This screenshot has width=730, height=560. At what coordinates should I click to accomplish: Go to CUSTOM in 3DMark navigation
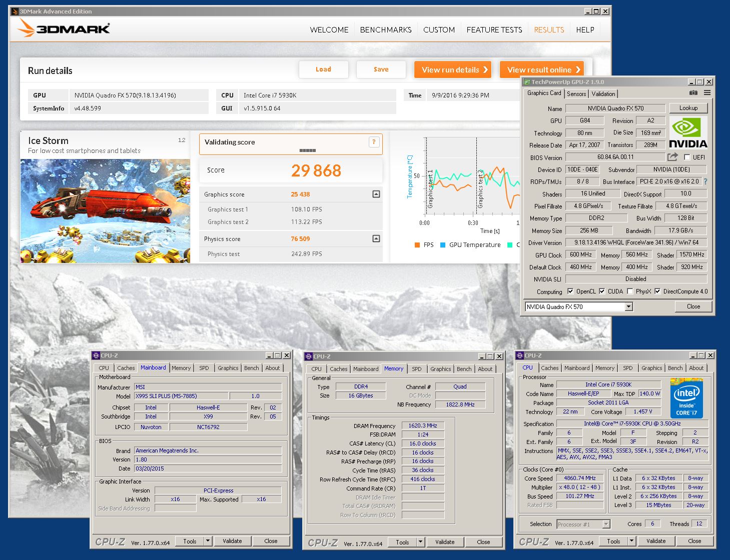[439, 30]
